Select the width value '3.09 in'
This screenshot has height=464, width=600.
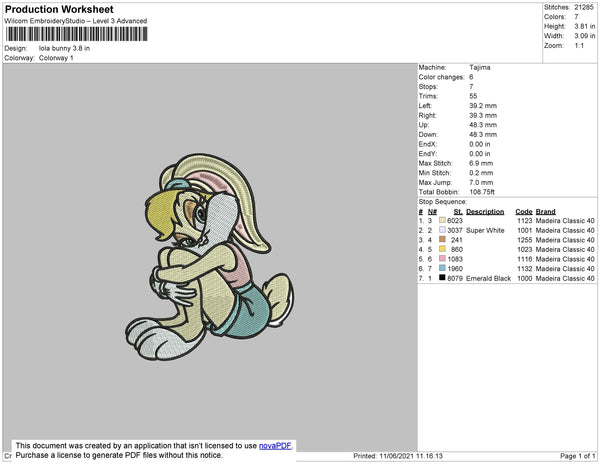585,36
